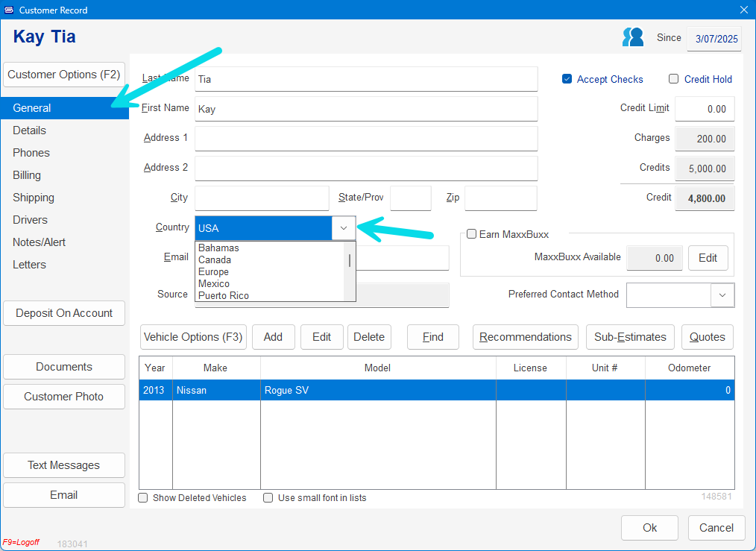Click the customer contacts people icon
This screenshot has width=756, height=551.
[632, 37]
